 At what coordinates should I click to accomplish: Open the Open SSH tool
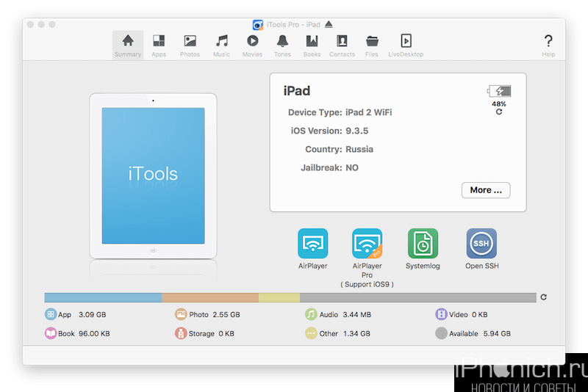[x=481, y=244]
